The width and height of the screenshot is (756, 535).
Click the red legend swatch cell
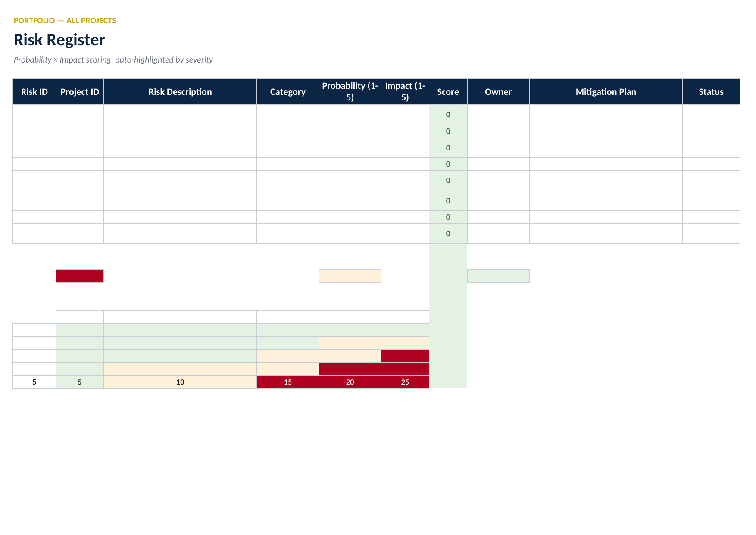click(x=80, y=276)
